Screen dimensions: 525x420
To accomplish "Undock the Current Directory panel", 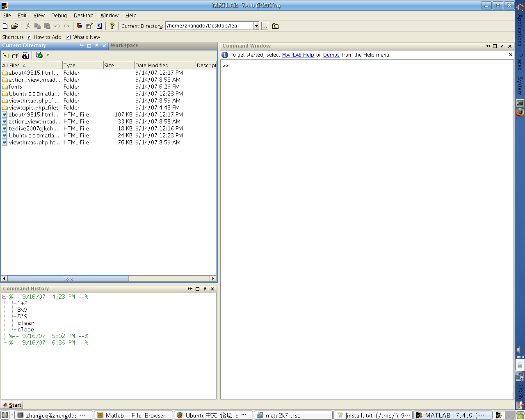I will pos(97,46).
